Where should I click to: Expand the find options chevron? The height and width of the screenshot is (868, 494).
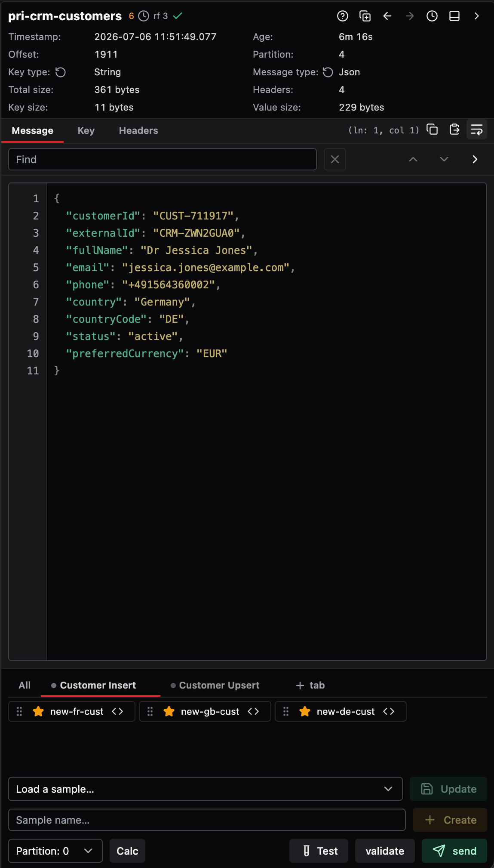(x=475, y=159)
